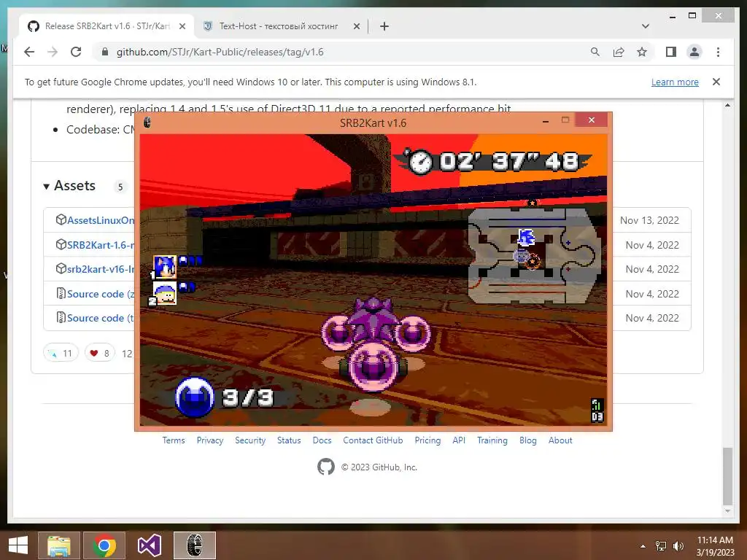Open the Blog footer link
The width and height of the screenshot is (747, 560).
pos(528,440)
